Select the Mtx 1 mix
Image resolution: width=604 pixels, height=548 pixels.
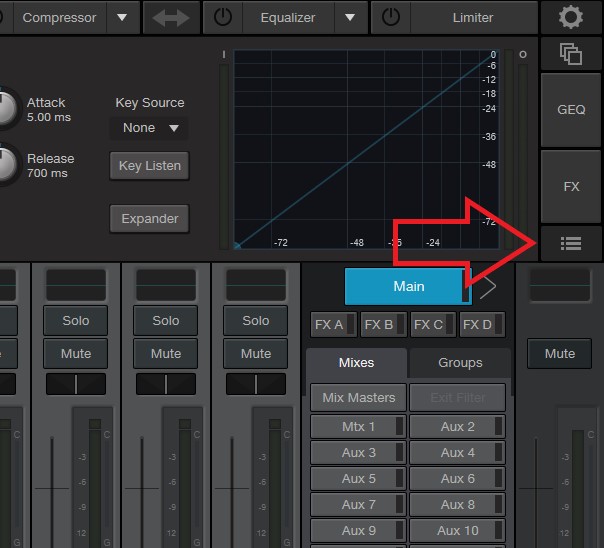click(358, 427)
